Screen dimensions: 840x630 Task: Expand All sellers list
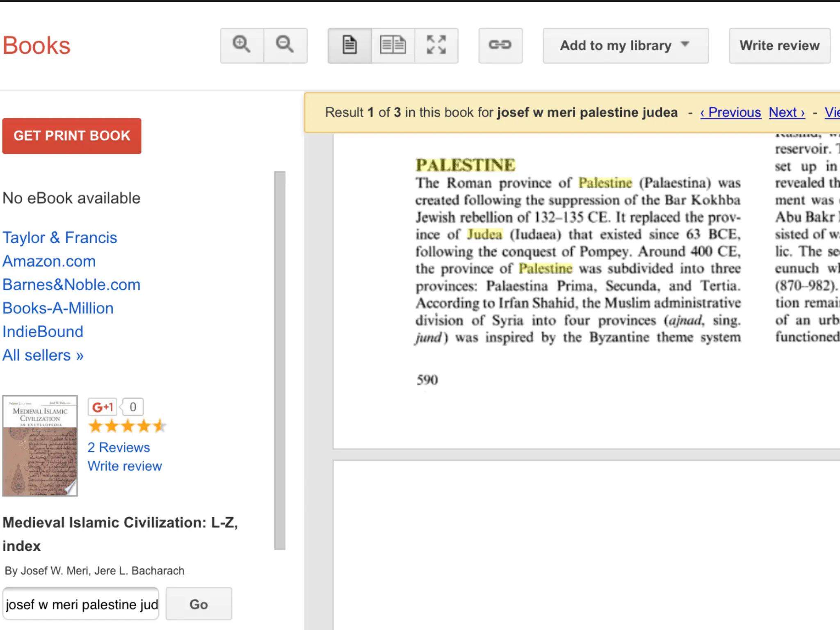click(43, 355)
